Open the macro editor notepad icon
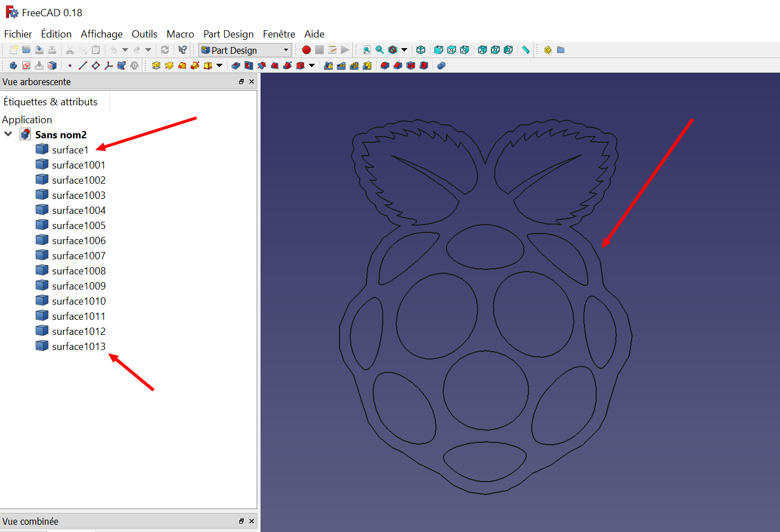 (332, 50)
